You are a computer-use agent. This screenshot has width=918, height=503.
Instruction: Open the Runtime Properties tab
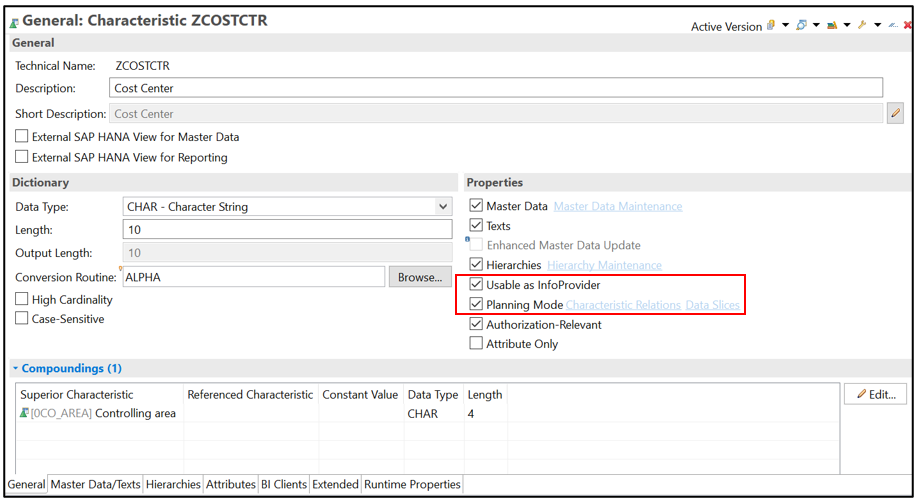[412, 484]
